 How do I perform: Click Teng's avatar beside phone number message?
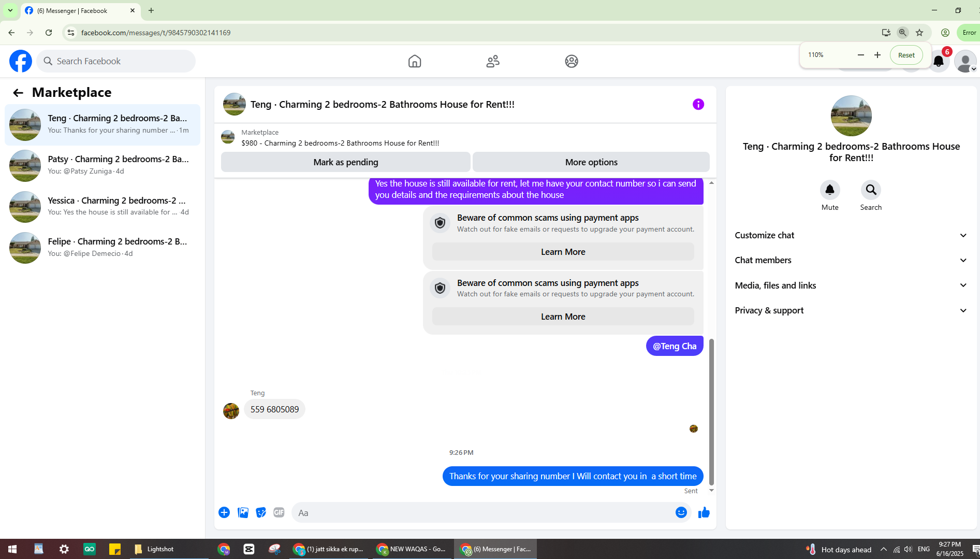click(231, 411)
